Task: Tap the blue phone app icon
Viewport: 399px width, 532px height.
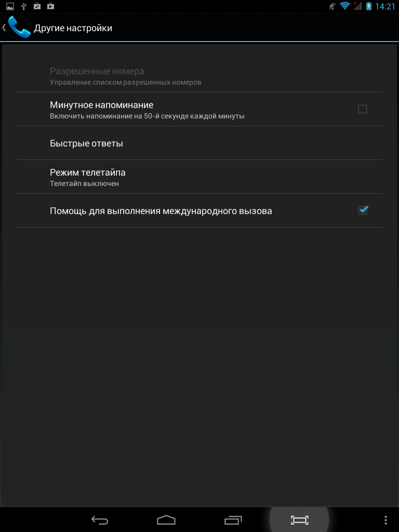Action: pyautogui.click(x=19, y=28)
